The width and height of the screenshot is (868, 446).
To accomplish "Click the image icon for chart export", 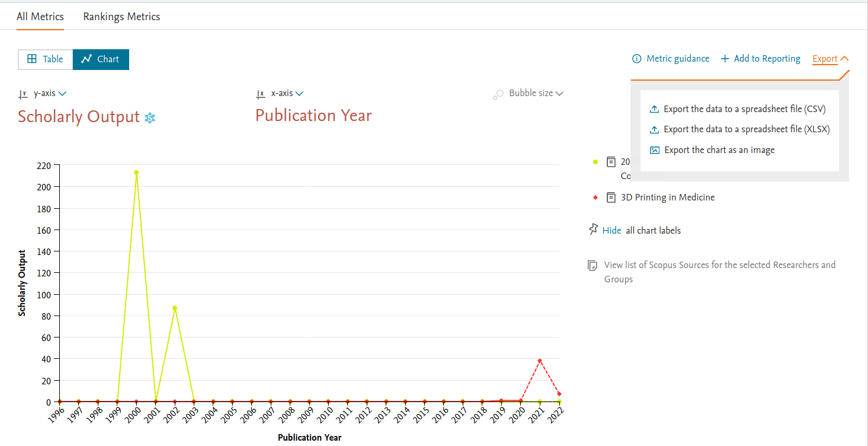I will click(x=655, y=150).
